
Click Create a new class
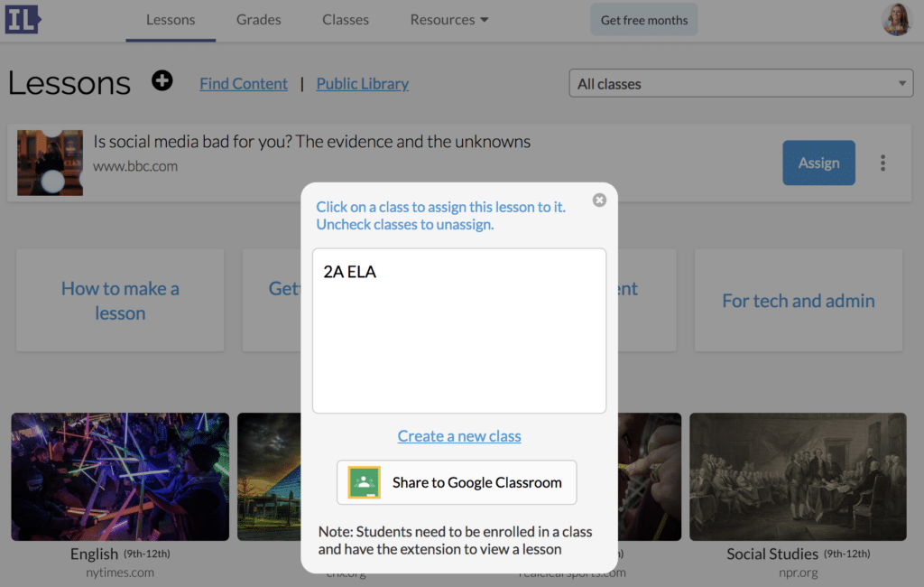coord(458,436)
